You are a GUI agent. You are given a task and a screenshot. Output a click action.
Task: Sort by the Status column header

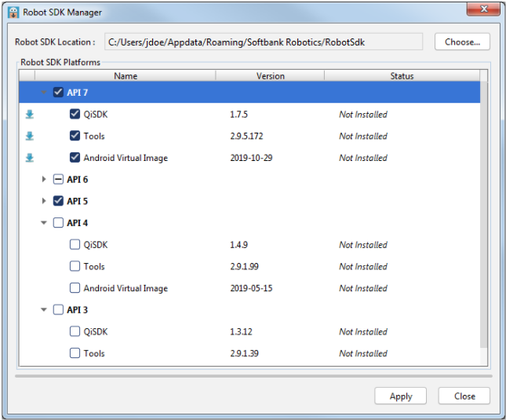402,76
